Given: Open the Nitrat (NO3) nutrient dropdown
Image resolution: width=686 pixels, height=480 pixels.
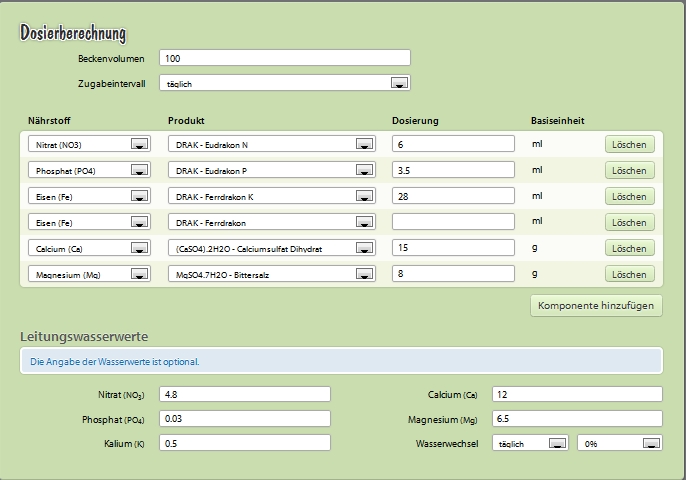Looking at the screenshot, I should tap(89, 144).
